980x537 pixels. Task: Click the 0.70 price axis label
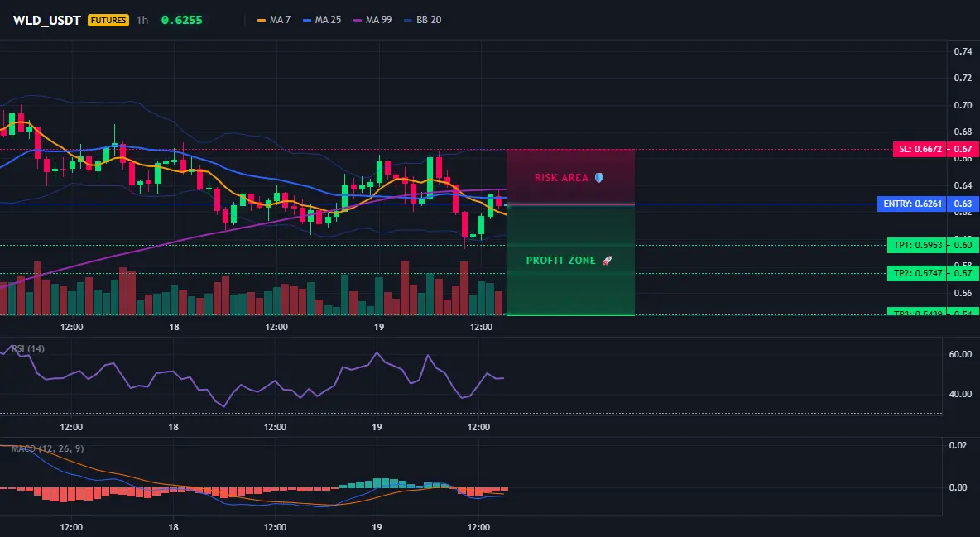963,105
